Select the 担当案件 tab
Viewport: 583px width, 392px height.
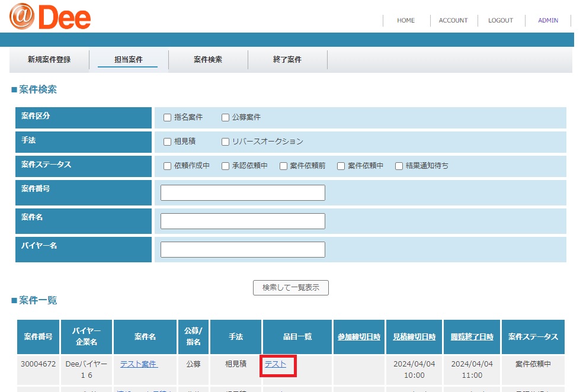pos(129,59)
